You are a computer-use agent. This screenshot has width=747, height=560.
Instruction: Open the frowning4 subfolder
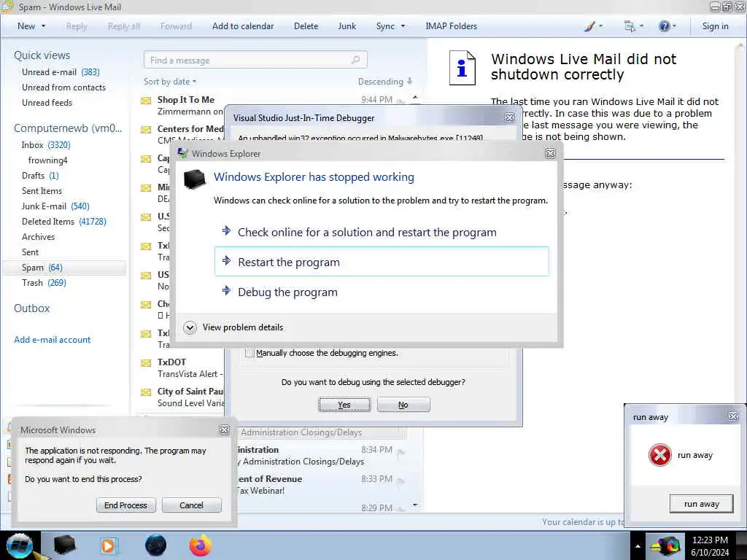(47, 160)
